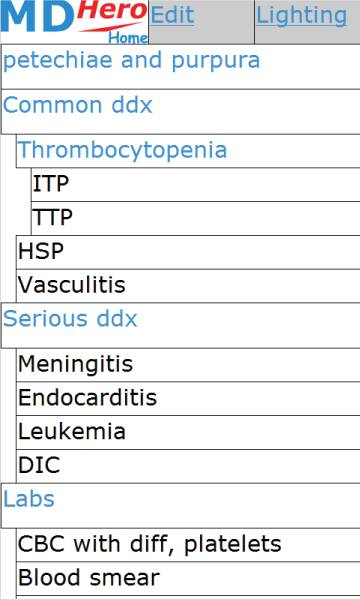Image resolution: width=360 pixels, height=600 pixels.
Task: Select CBC with diff, platelets row
Action: click(x=188, y=545)
